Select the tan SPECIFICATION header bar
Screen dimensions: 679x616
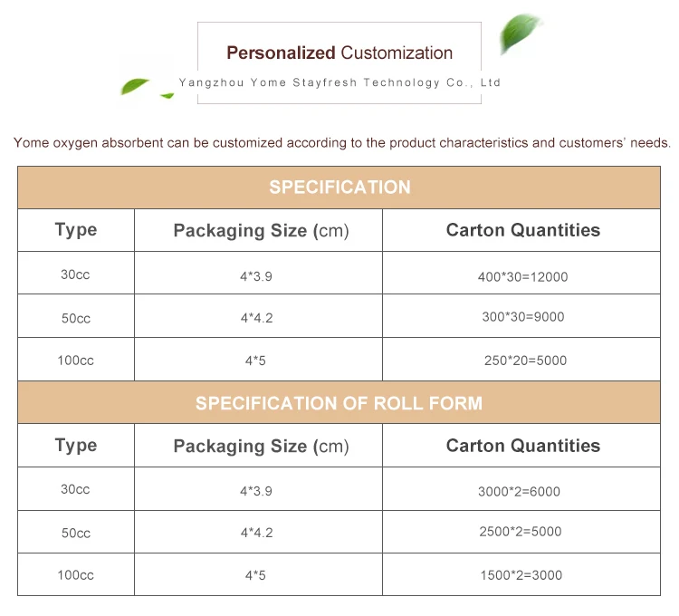point(339,188)
